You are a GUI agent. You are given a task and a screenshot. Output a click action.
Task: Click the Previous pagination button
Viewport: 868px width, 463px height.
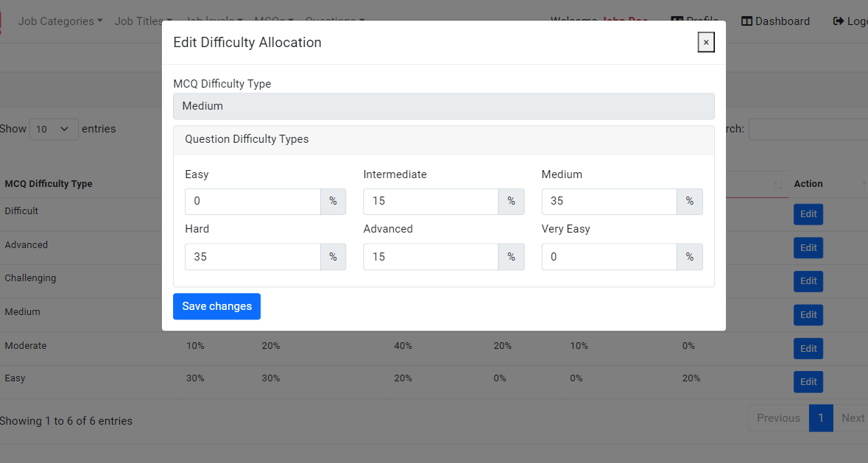click(x=777, y=417)
